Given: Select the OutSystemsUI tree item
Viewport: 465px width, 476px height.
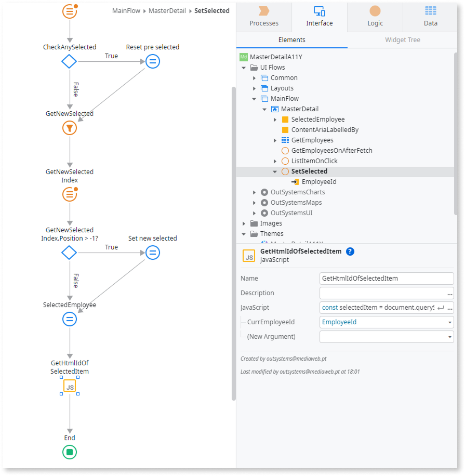Looking at the screenshot, I should click(x=291, y=213).
